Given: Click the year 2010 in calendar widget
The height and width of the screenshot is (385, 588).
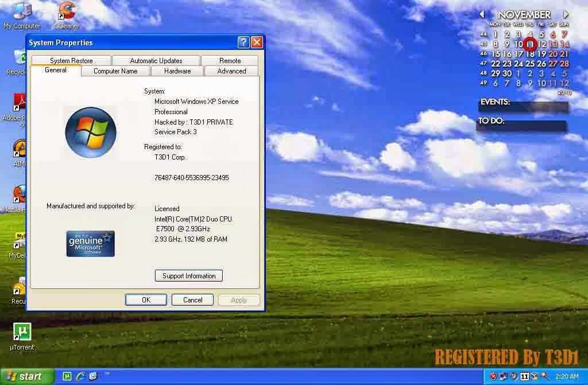Looking at the screenshot, I should tap(564, 92).
